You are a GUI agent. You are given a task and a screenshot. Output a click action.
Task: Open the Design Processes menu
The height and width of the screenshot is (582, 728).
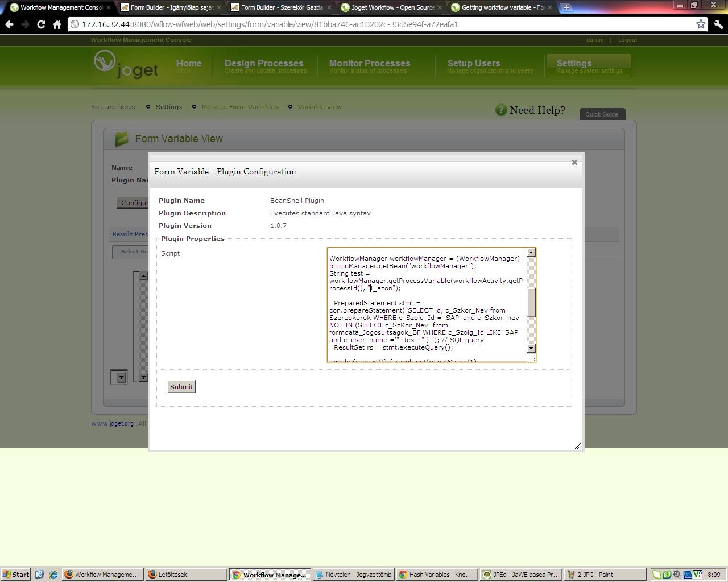(x=264, y=66)
